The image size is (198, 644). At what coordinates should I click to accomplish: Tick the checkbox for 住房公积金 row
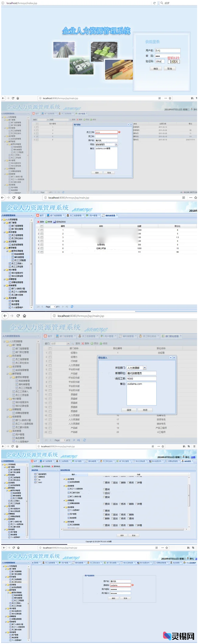(42, 248)
